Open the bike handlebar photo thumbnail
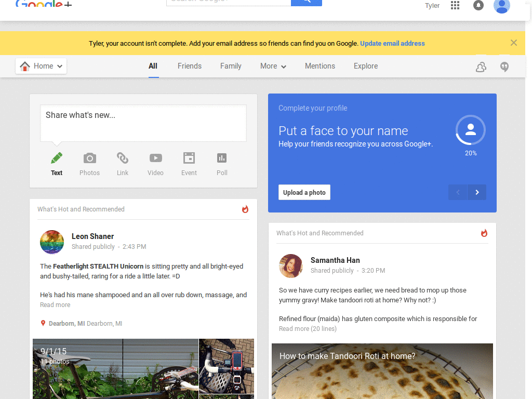Image resolution: width=532 pixels, height=399 pixels. (227, 366)
